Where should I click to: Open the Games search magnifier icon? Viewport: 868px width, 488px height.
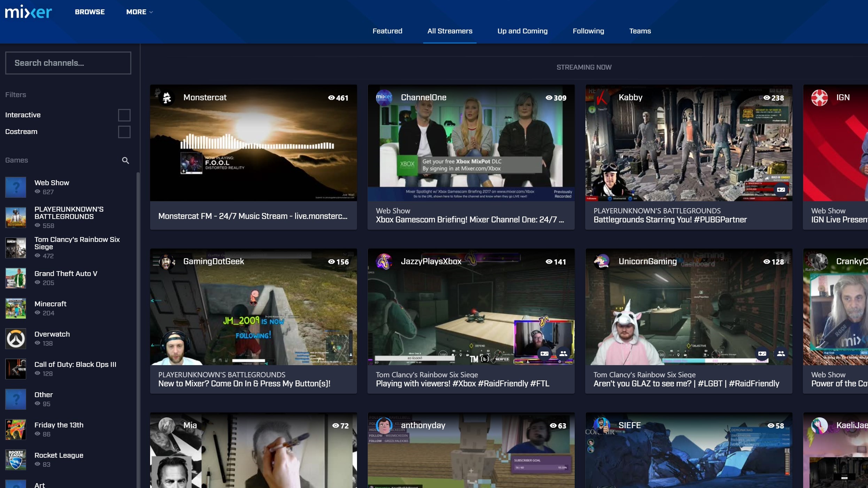tap(125, 160)
